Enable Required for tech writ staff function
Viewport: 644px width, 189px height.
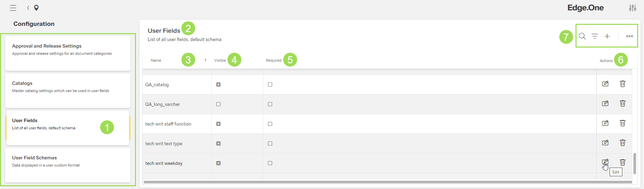pos(270,124)
